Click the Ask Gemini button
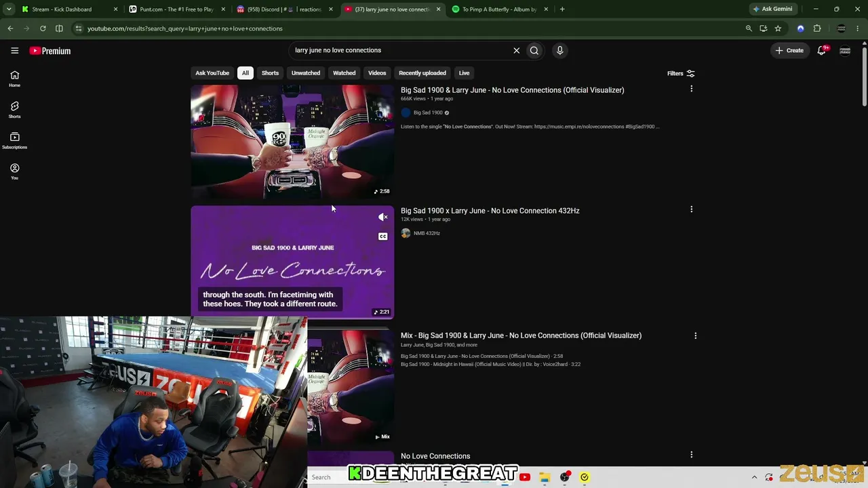Image resolution: width=868 pixels, height=488 pixels. (x=773, y=9)
